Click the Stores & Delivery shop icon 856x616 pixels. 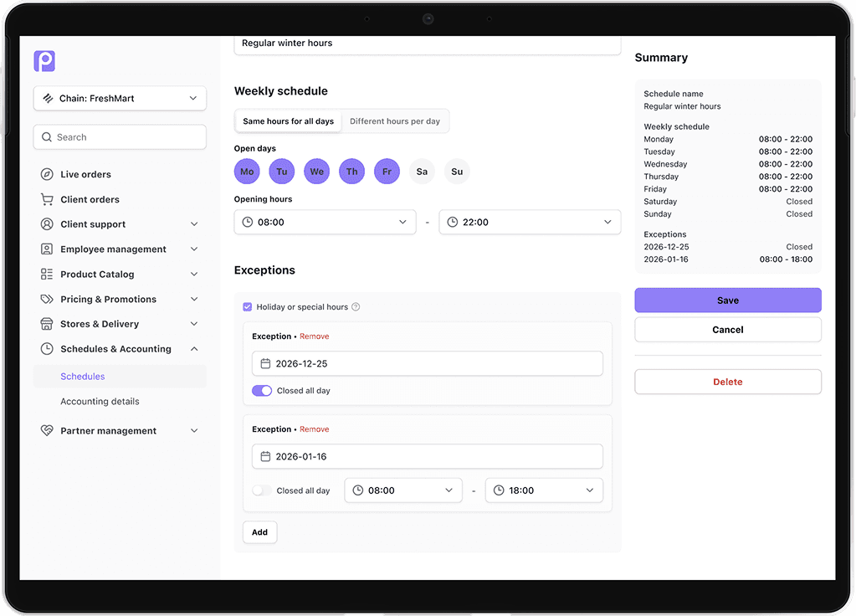tap(47, 324)
